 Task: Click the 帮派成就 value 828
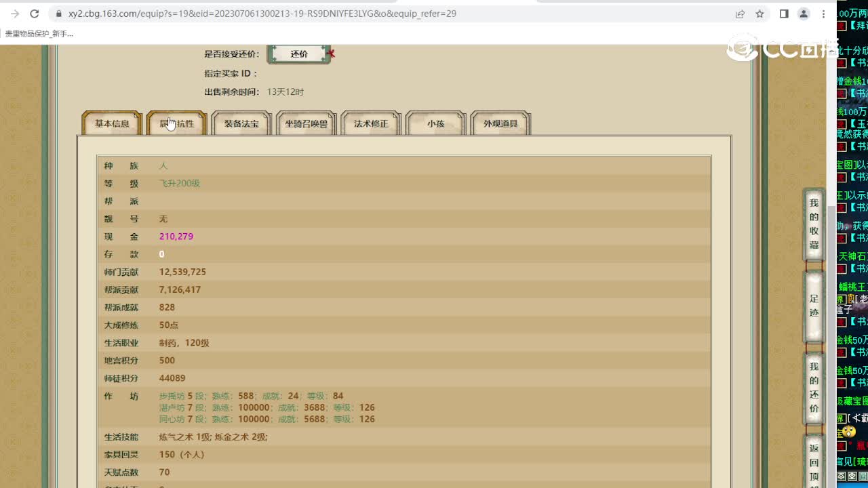point(167,307)
